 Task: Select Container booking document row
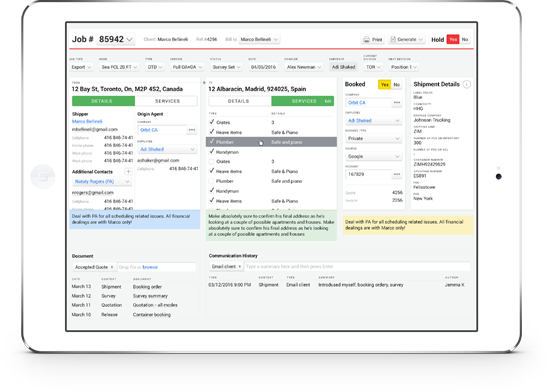[134, 315]
